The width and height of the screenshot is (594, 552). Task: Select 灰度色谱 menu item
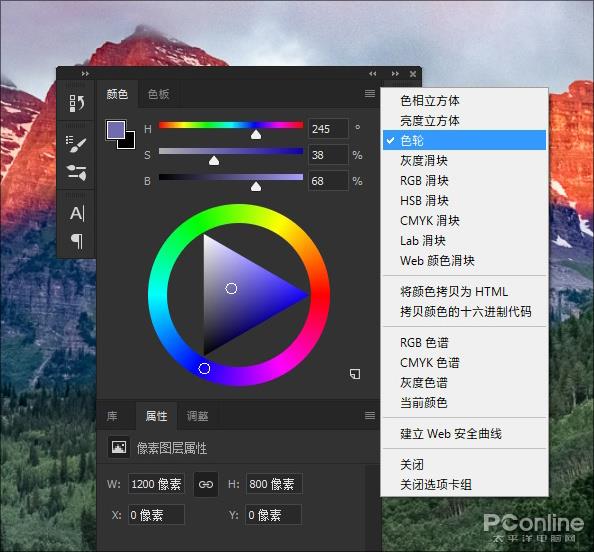coord(464,383)
